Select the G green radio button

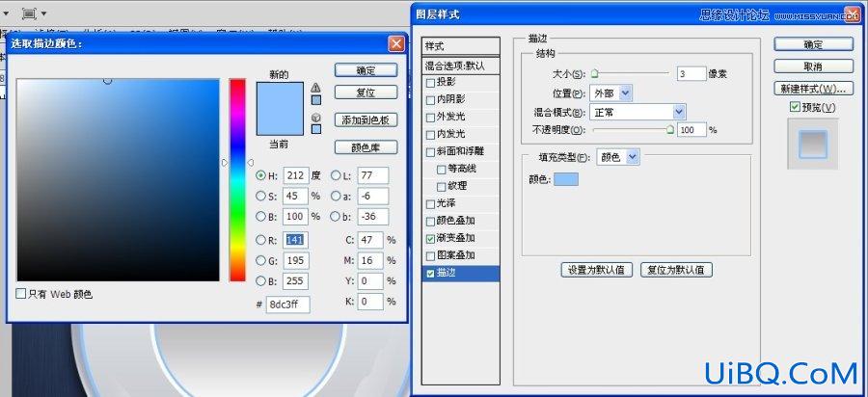[x=260, y=260]
